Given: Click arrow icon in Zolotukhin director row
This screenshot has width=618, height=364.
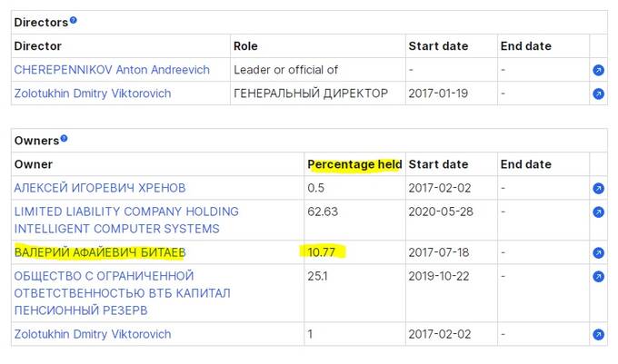Looking at the screenshot, I should (x=598, y=94).
